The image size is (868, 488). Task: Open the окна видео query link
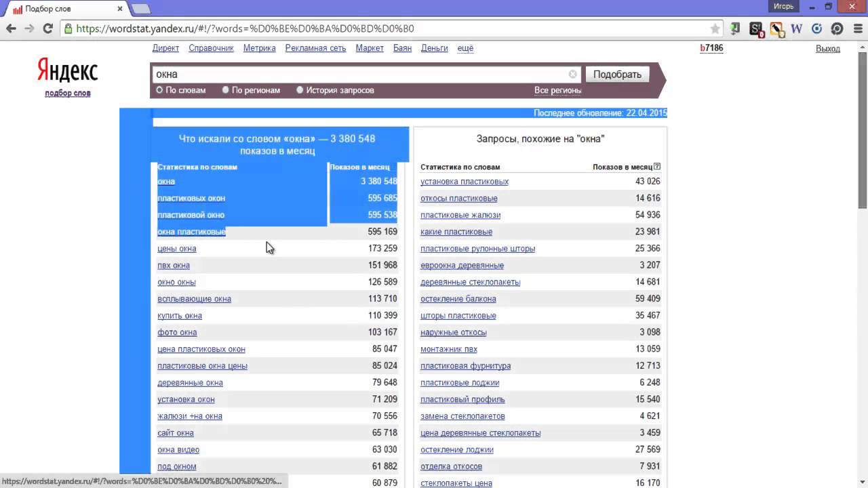click(x=178, y=449)
